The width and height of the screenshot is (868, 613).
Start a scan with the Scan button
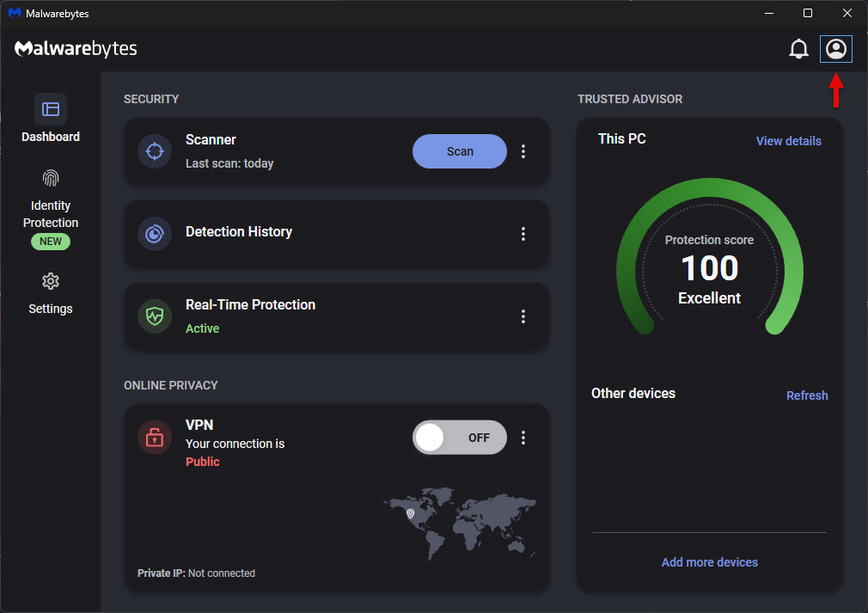point(460,151)
